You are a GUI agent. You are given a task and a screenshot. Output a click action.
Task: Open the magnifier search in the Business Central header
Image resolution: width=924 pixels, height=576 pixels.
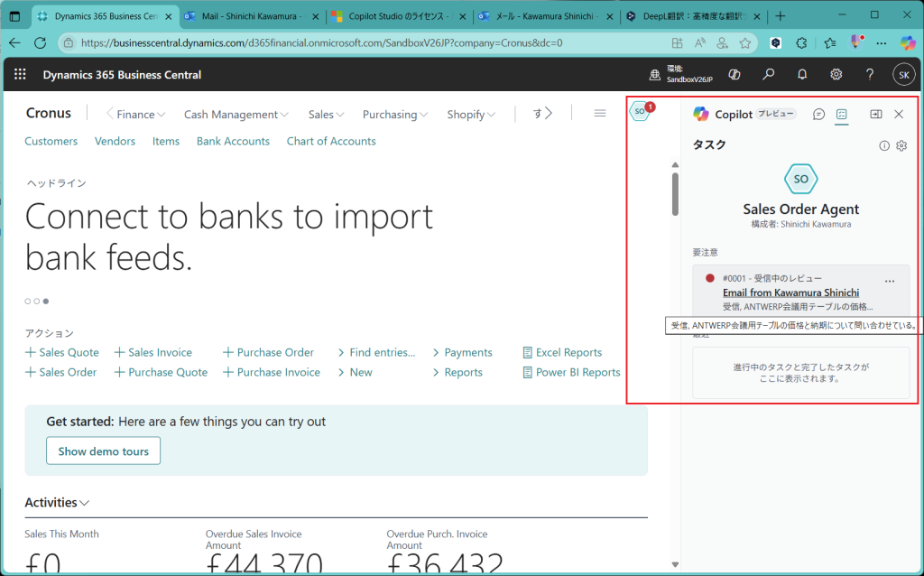point(769,74)
